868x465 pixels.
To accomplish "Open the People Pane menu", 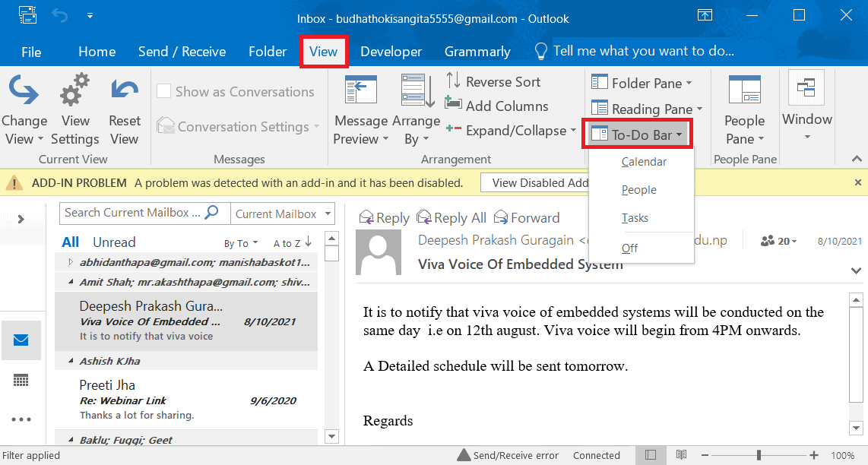I will point(745,111).
